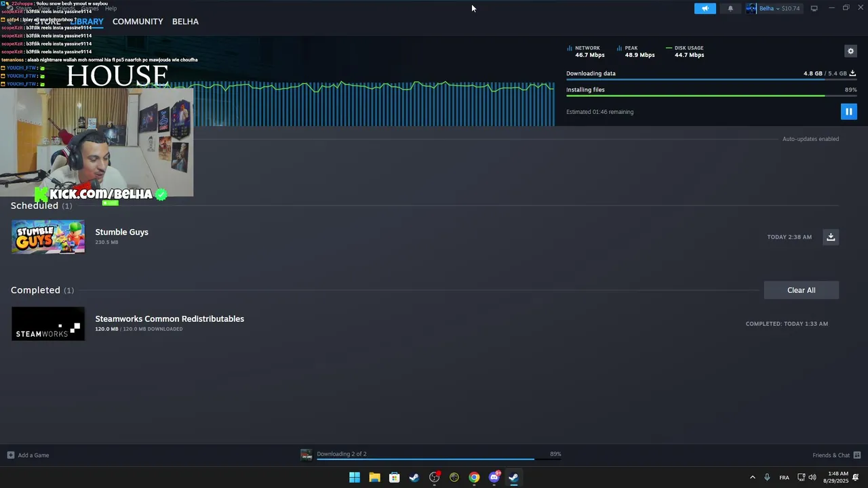This screenshot has width=868, height=488.
Task: Click Auto-updates enabled text
Action: (810, 139)
